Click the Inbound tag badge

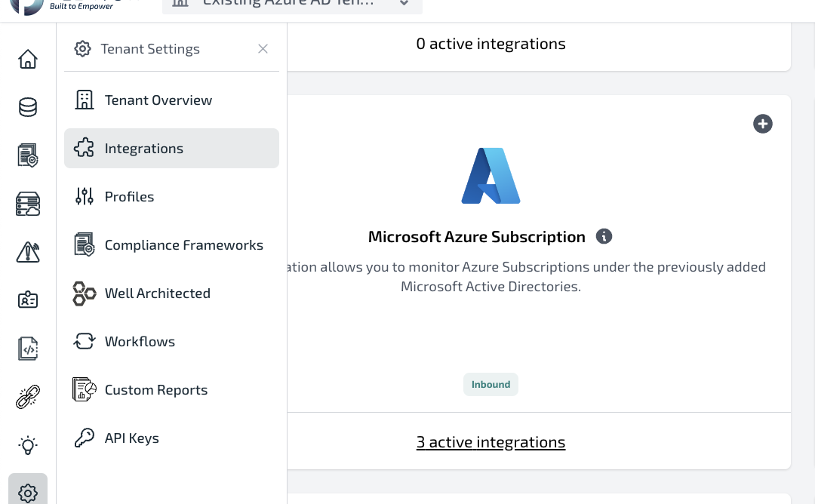click(x=491, y=385)
